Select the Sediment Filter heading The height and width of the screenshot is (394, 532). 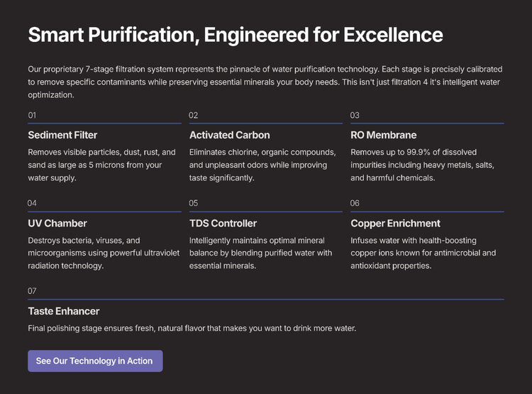[x=62, y=135]
